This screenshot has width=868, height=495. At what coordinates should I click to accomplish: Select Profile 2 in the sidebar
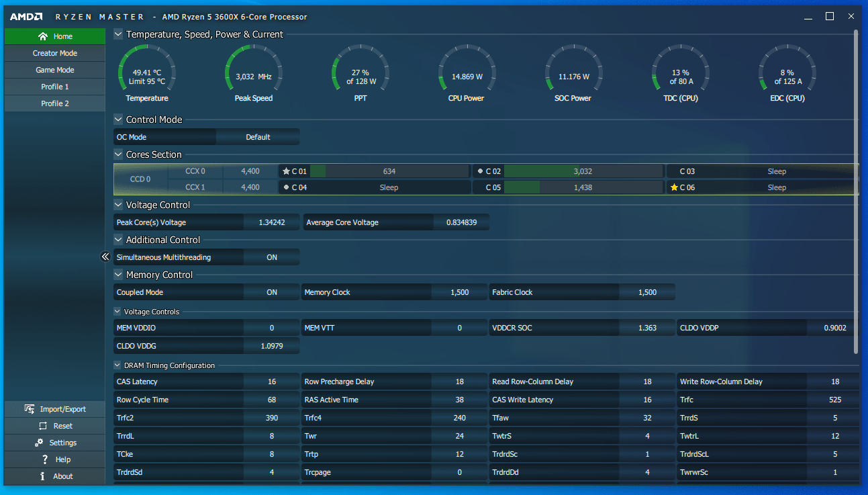tap(55, 103)
